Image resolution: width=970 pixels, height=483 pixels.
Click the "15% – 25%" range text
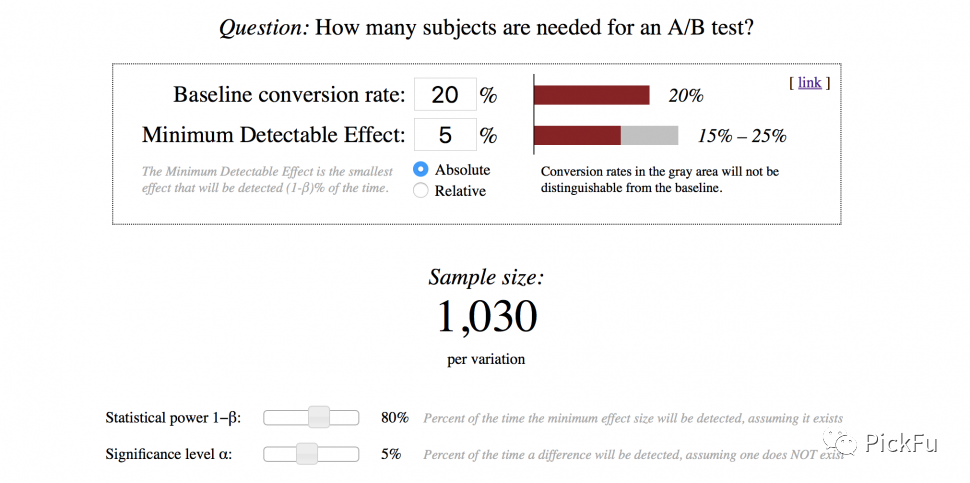(742, 137)
